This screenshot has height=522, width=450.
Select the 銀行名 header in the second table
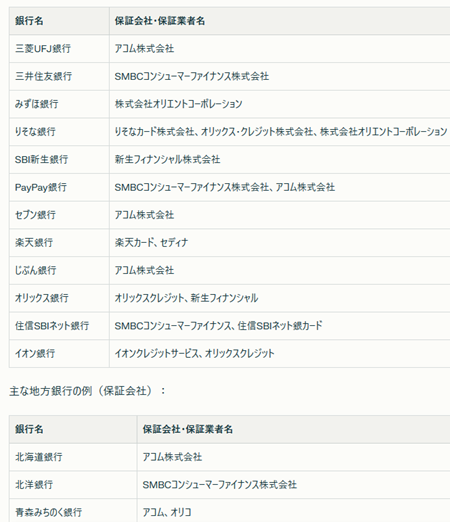pyautogui.click(x=73, y=429)
